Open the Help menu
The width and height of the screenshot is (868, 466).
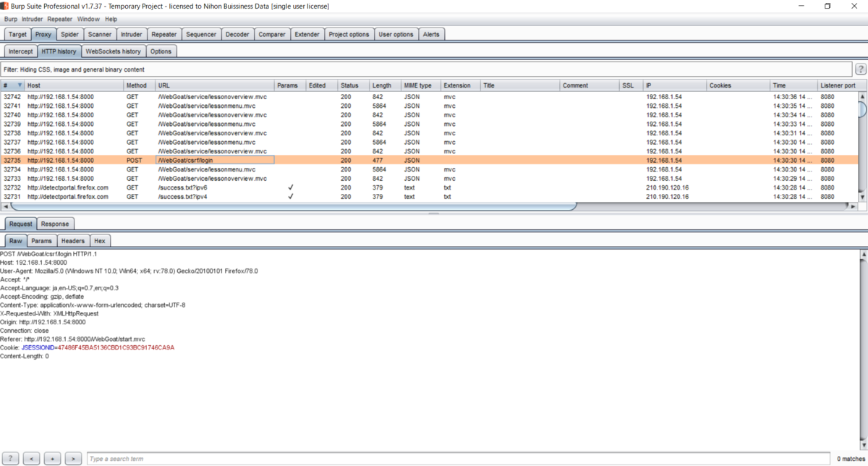111,19
